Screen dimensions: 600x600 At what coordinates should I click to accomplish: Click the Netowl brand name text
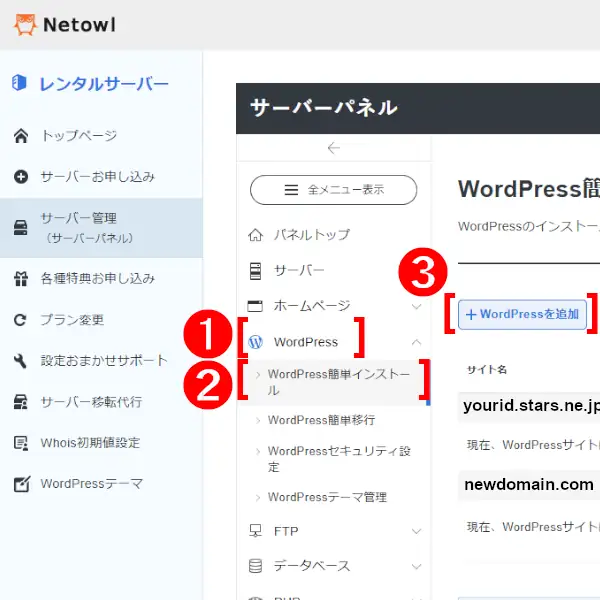(x=79, y=25)
